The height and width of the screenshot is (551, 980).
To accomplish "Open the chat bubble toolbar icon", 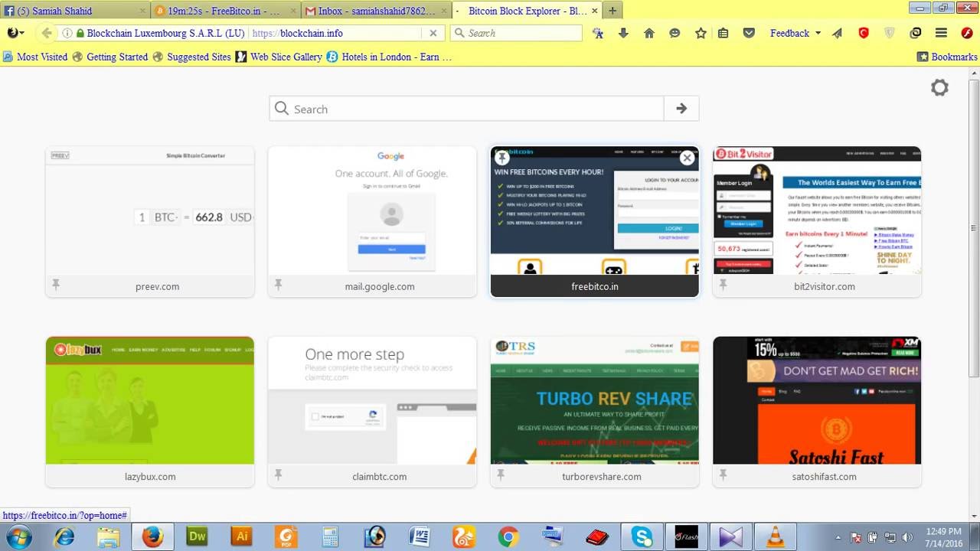I will 675,33.
